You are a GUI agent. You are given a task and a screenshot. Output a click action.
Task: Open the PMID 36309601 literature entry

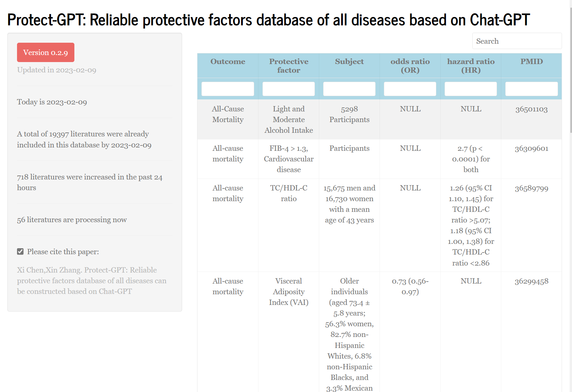(531, 148)
